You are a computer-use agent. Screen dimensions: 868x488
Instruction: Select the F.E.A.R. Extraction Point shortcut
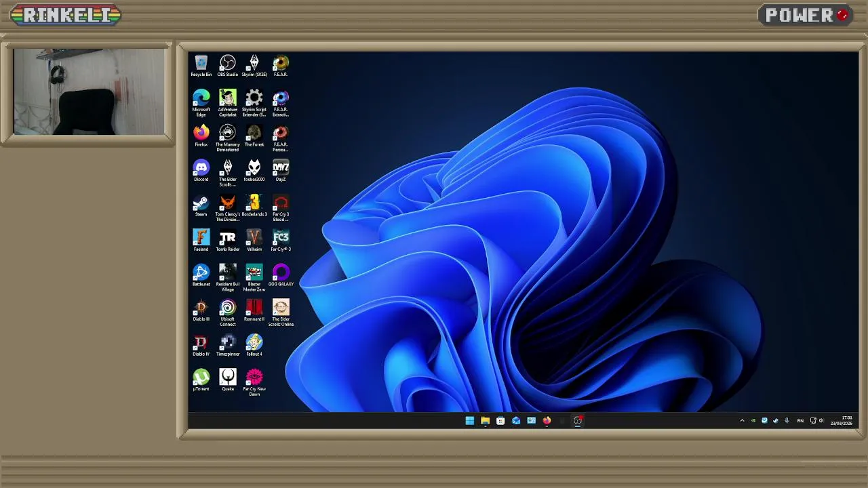281,103
